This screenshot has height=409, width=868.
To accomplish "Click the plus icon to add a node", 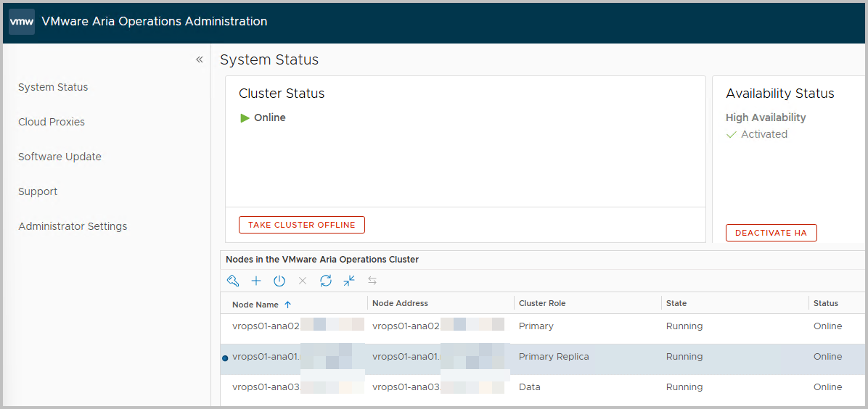I will click(256, 281).
